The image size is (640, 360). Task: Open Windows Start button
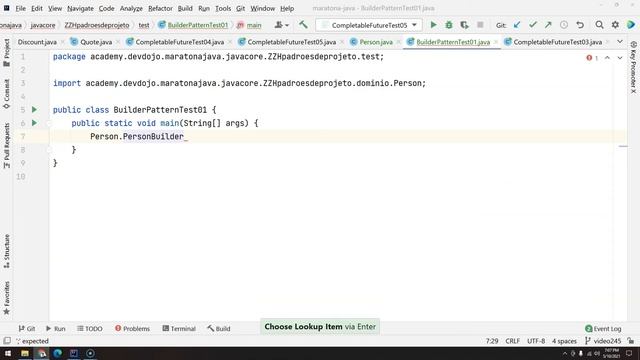[x=8, y=353]
